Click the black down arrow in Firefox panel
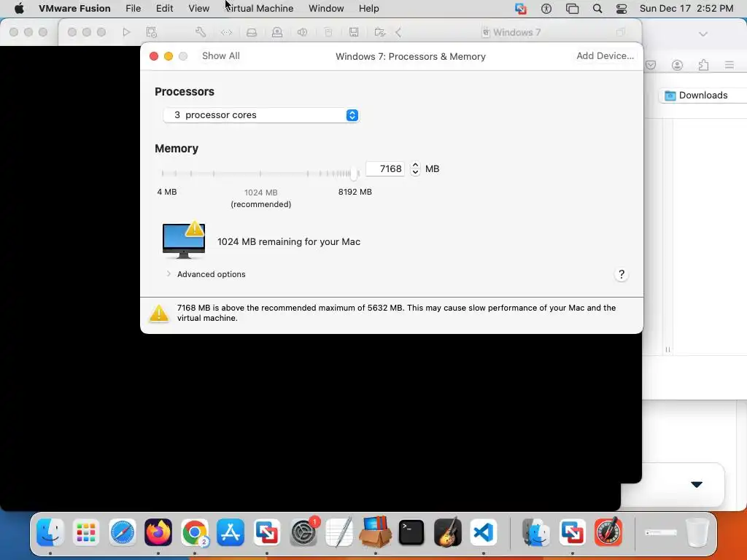747x560 pixels. [697, 484]
